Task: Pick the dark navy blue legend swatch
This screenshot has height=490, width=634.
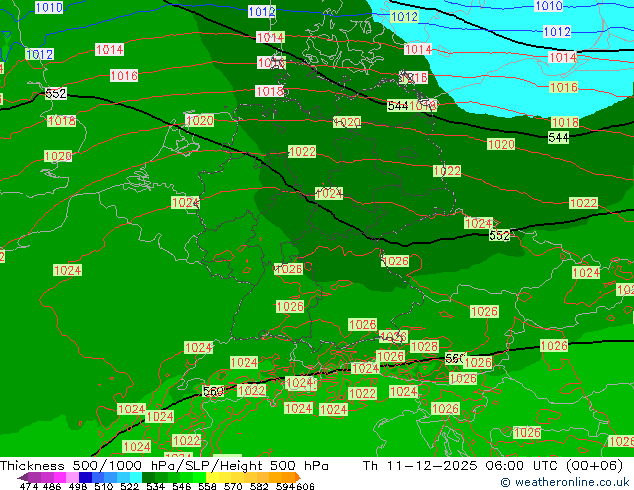Action: [85, 477]
